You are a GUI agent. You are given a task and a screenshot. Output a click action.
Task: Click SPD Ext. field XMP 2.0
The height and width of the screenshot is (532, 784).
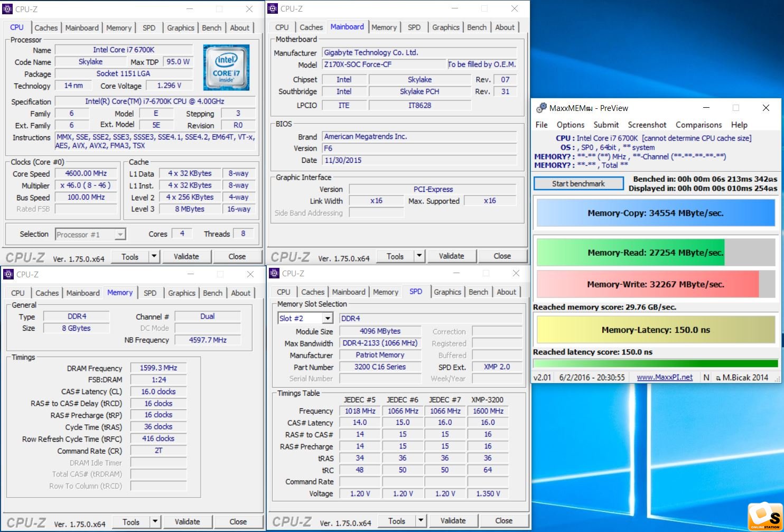[x=497, y=367]
